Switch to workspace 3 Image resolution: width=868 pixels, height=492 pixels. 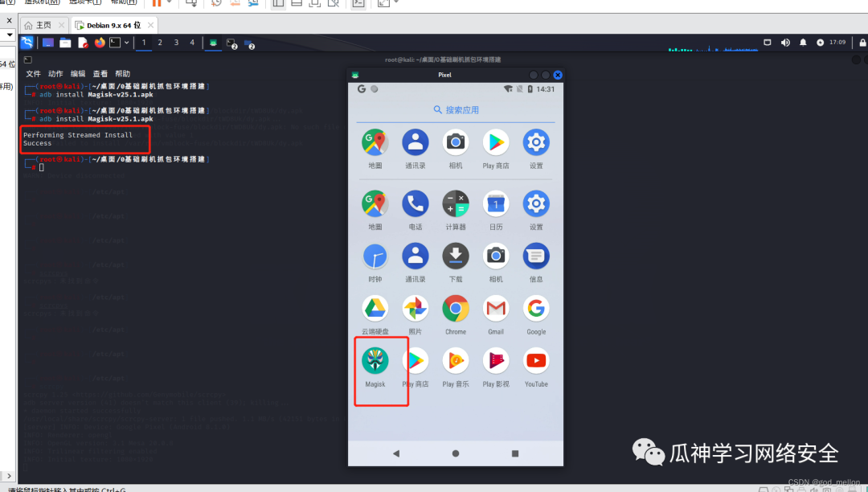tap(176, 43)
